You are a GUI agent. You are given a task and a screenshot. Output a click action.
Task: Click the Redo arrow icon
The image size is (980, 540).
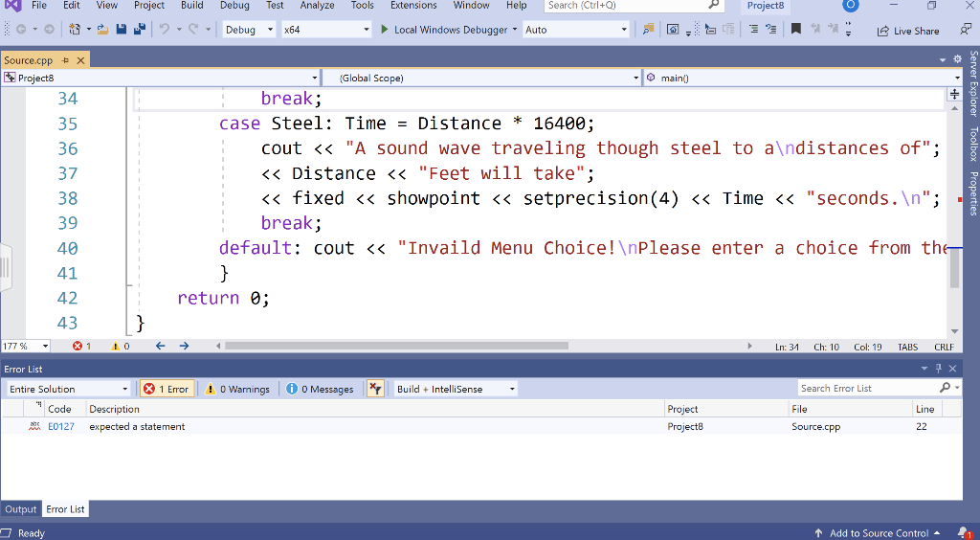[193, 30]
